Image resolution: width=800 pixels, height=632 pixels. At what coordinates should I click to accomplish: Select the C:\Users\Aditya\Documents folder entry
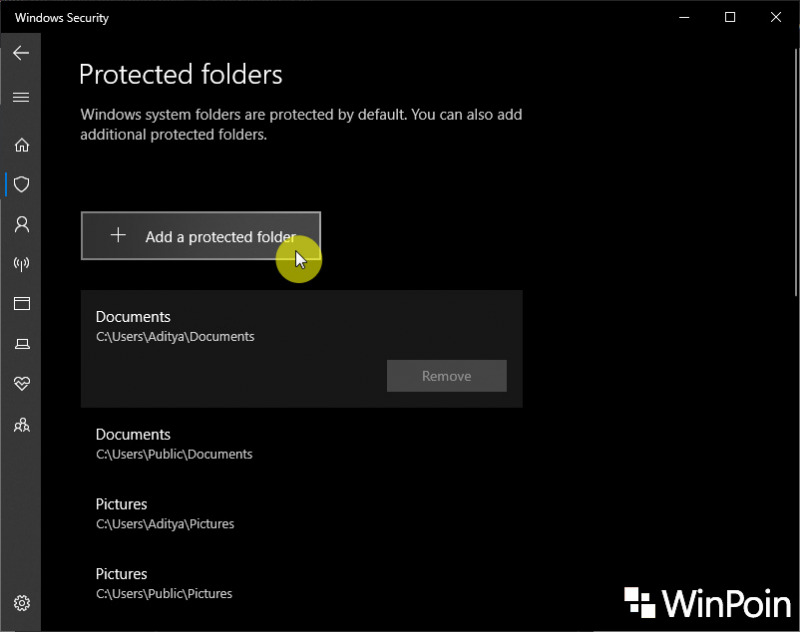coord(302,349)
